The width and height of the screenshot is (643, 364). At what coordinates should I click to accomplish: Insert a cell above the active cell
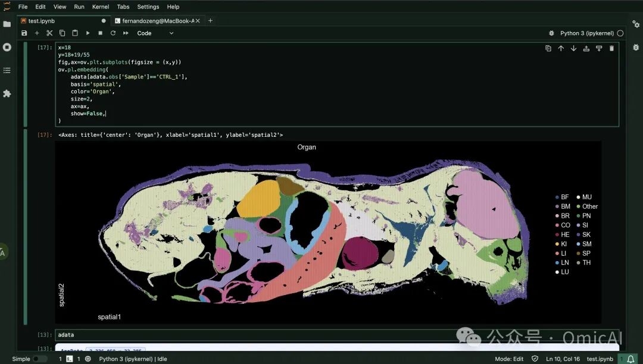586,48
